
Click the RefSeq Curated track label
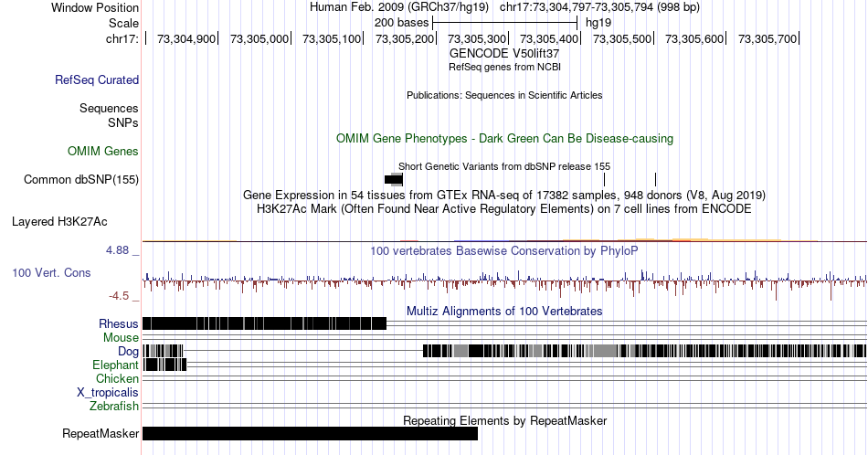96,79
